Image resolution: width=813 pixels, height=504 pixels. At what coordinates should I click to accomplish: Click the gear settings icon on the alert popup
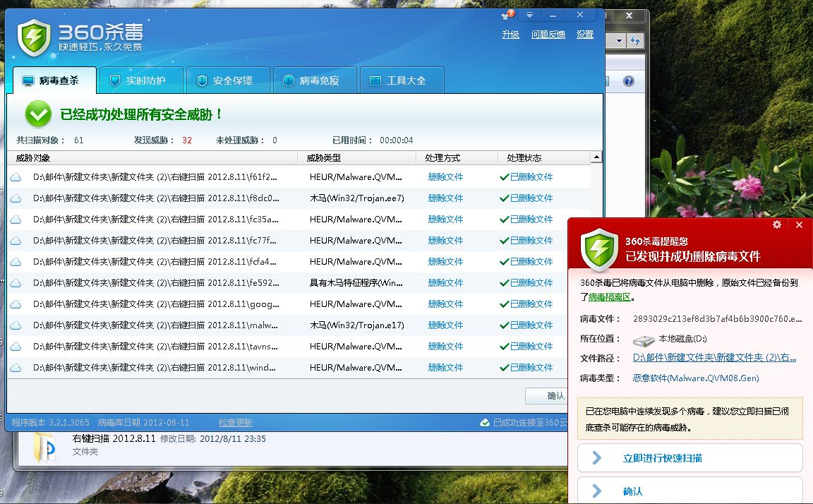776,224
